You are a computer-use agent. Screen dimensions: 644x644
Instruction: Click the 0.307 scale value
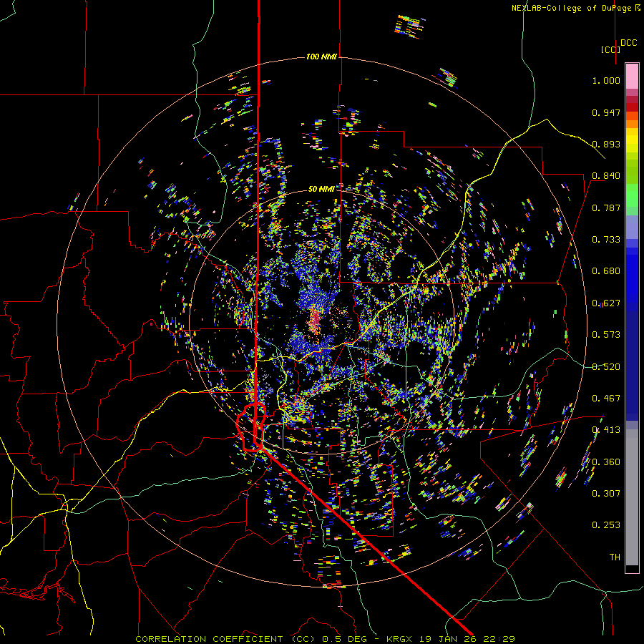(x=606, y=494)
